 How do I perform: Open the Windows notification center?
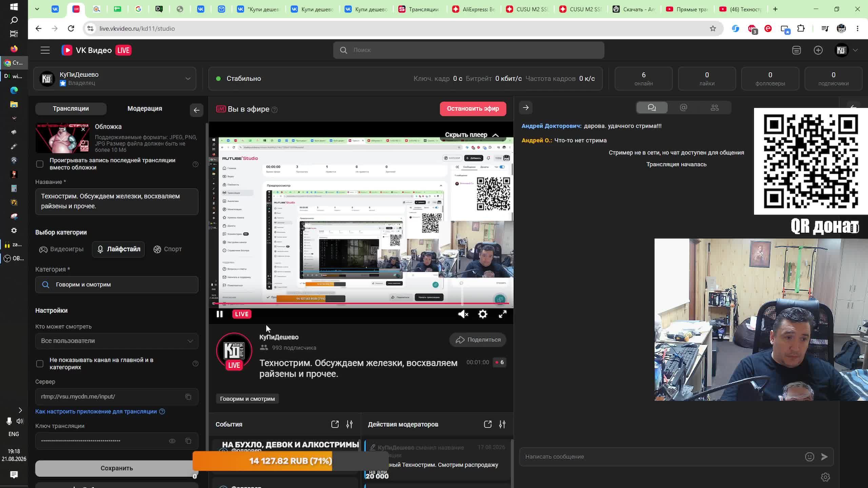(14, 475)
